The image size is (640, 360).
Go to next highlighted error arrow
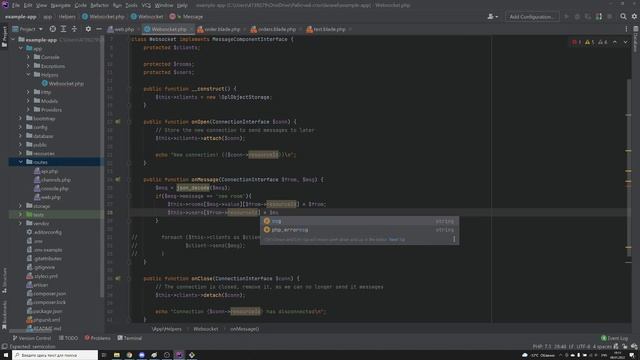[x=625, y=42]
